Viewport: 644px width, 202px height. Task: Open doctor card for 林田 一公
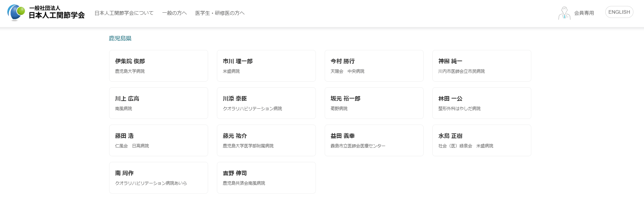click(482, 103)
